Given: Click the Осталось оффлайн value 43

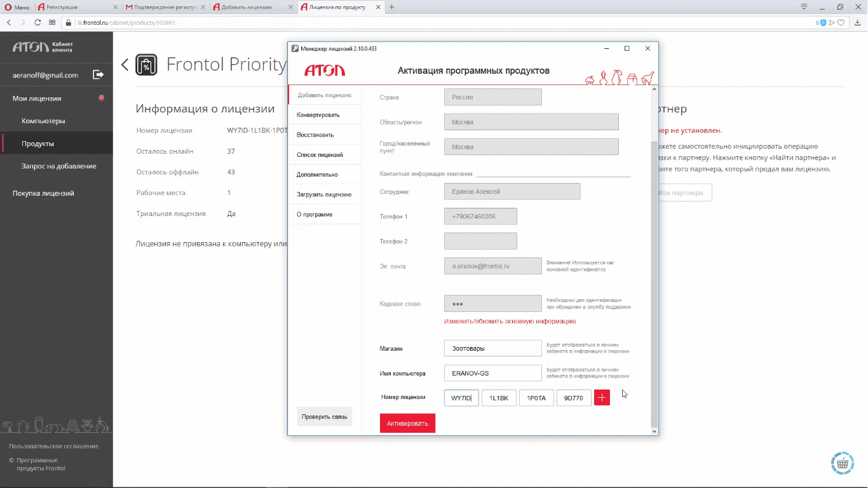Looking at the screenshot, I should click(231, 172).
